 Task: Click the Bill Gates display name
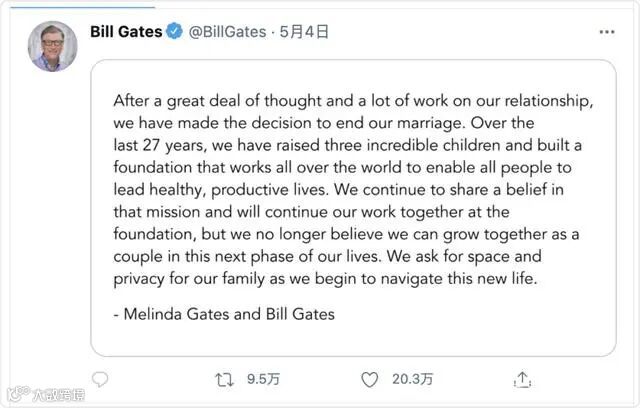pos(125,32)
